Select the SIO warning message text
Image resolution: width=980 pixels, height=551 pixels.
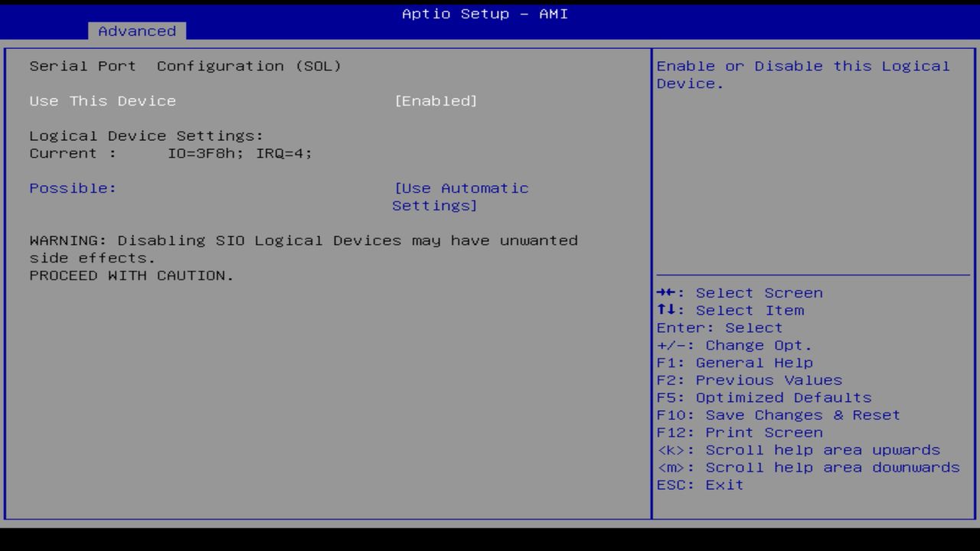click(x=303, y=257)
